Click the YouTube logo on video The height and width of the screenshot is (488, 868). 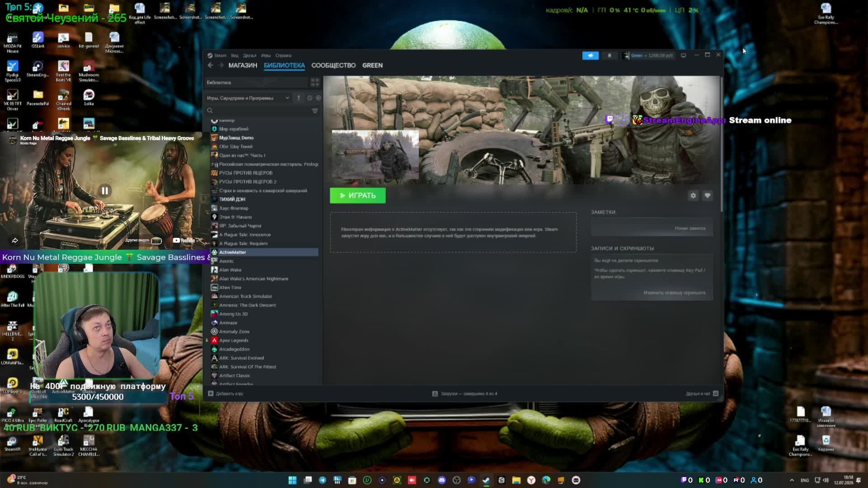(x=184, y=240)
